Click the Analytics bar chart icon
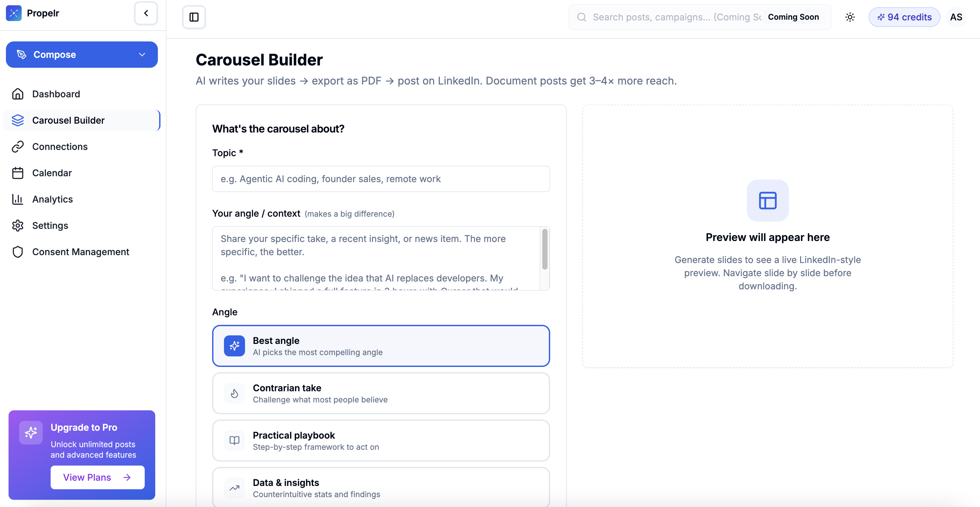 pyautogui.click(x=17, y=199)
